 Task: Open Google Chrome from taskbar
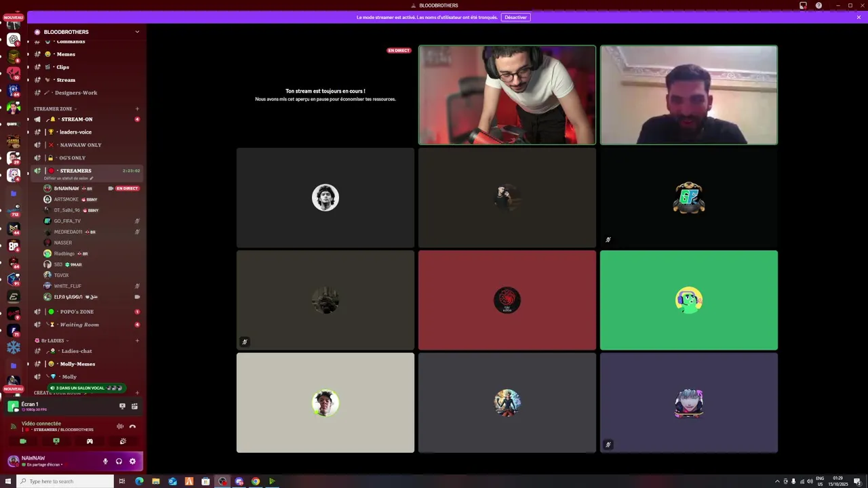pos(256,481)
